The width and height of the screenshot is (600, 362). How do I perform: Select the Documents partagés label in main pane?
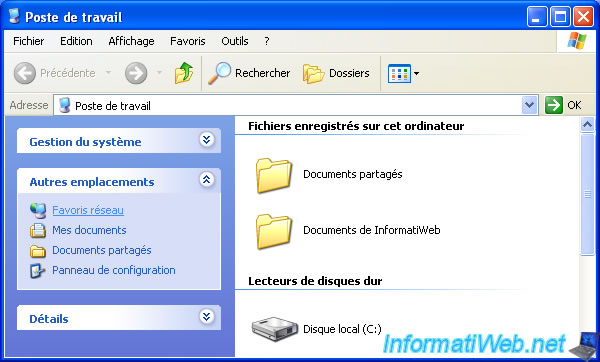click(x=352, y=174)
